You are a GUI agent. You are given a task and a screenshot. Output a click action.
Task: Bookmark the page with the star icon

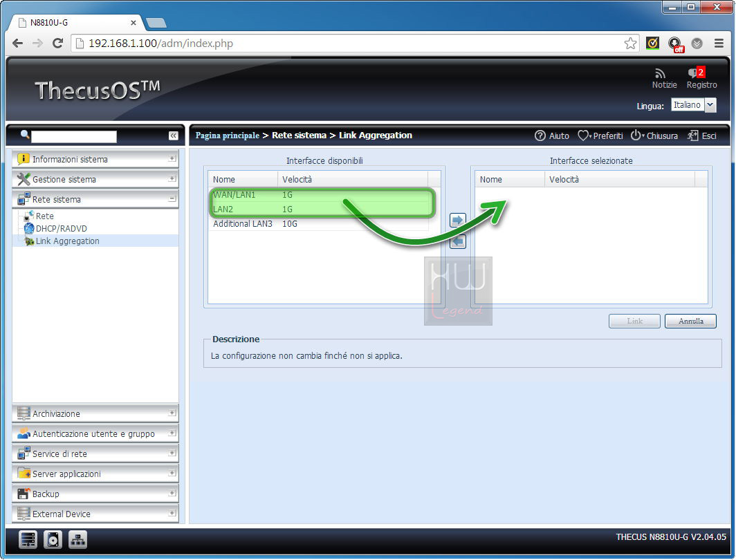pos(630,43)
